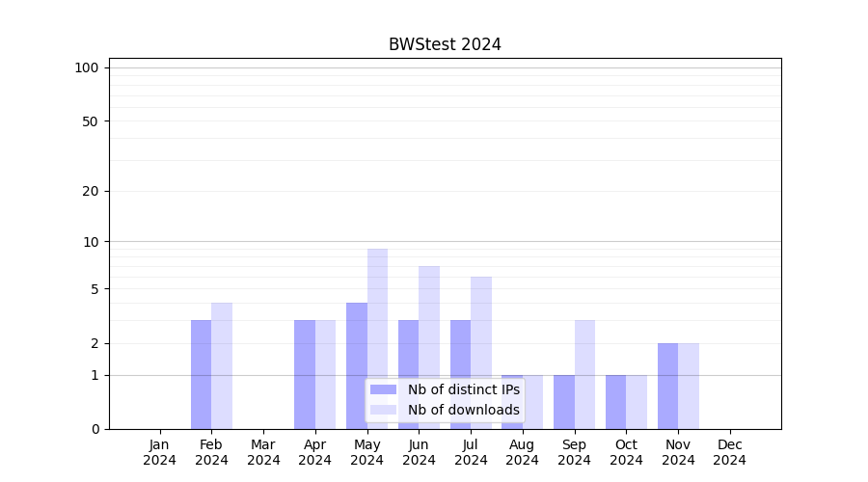
Task: Click the 20 tick label on y-axis
Action: click(x=91, y=191)
